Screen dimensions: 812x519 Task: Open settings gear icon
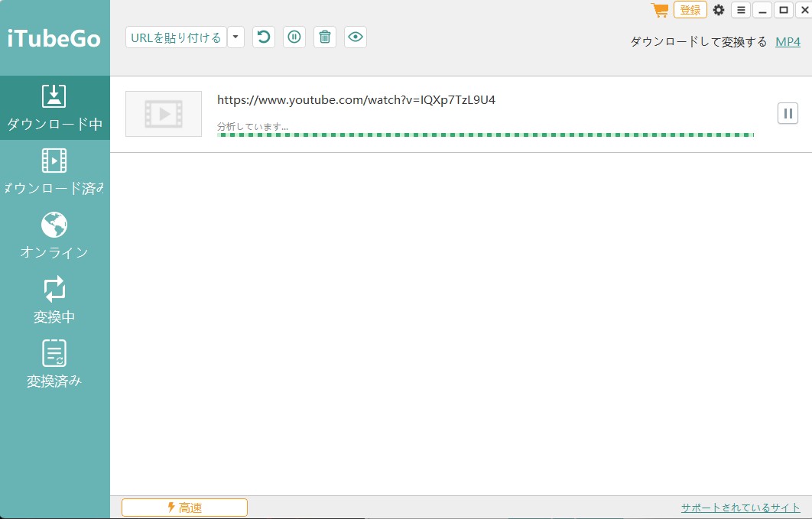click(x=719, y=10)
